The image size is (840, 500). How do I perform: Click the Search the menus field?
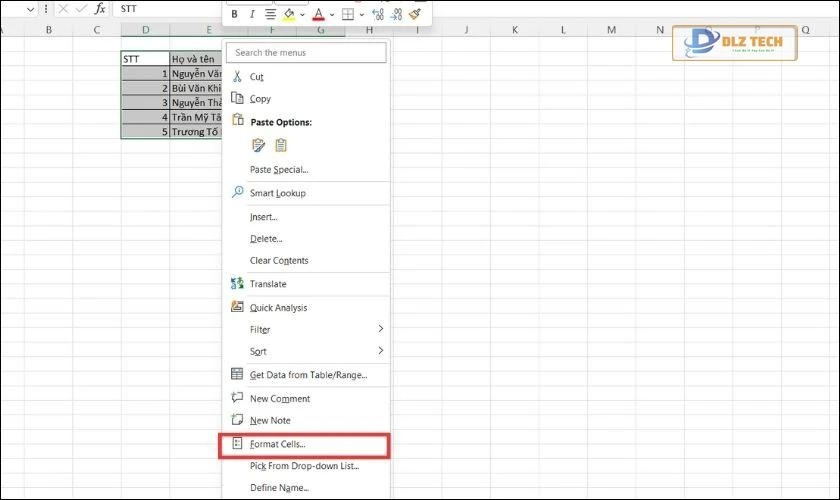(x=306, y=52)
